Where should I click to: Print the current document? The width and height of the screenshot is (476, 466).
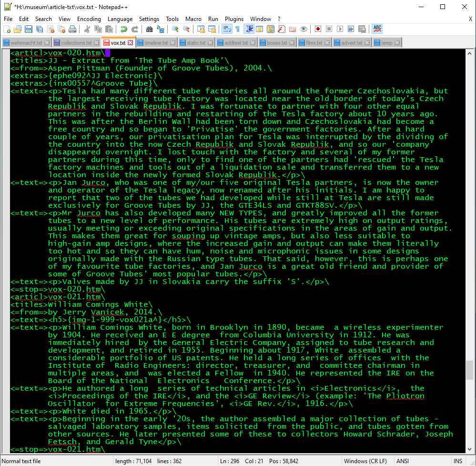(x=72, y=29)
